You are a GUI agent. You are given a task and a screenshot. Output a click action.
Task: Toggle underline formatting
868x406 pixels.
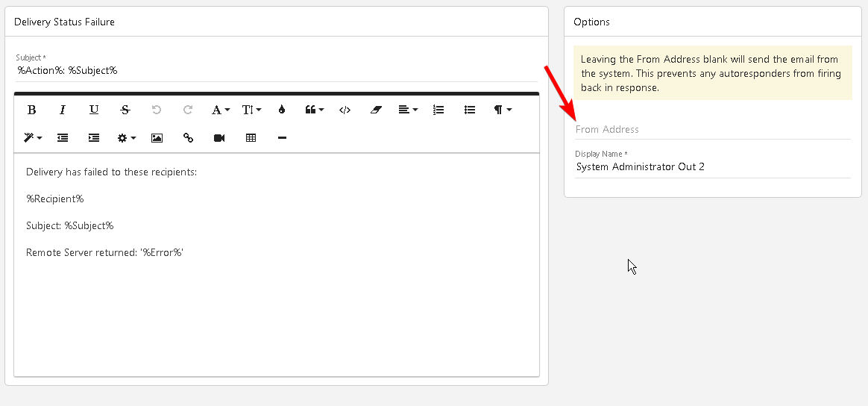(94, 110)
